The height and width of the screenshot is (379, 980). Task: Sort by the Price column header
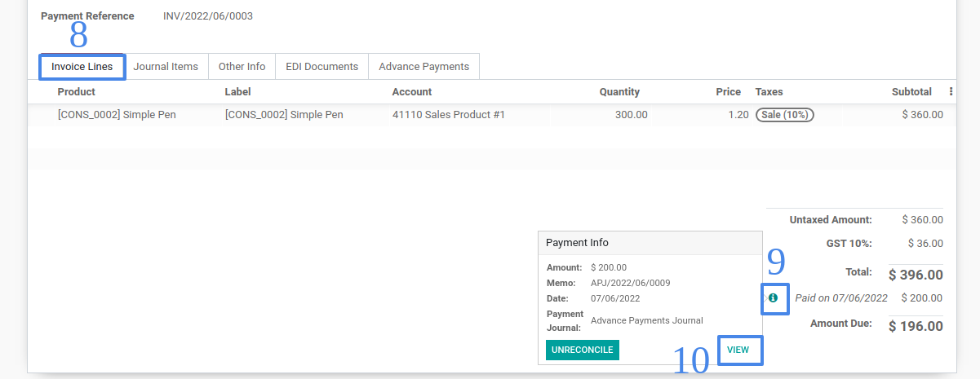729,92
